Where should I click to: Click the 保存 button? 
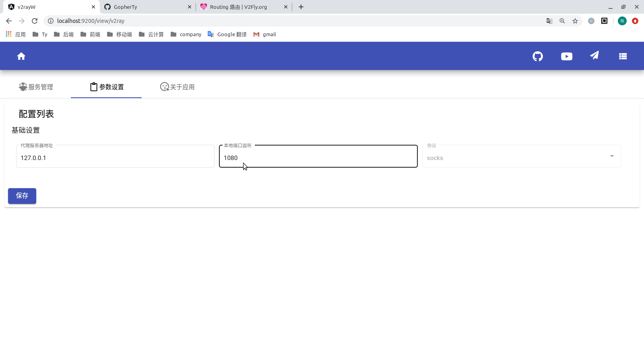pos(22,196)
